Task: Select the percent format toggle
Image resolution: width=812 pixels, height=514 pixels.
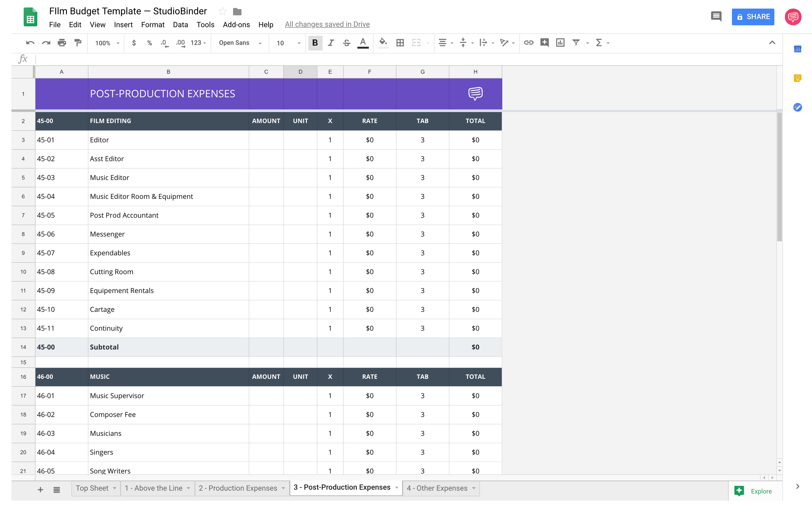Action: tap(149, 42)
